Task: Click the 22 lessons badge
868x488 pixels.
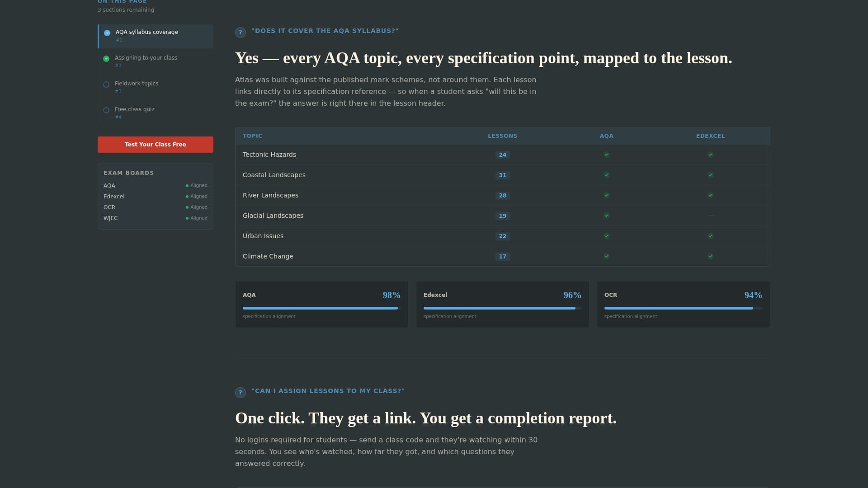Action: coord(502,236)
